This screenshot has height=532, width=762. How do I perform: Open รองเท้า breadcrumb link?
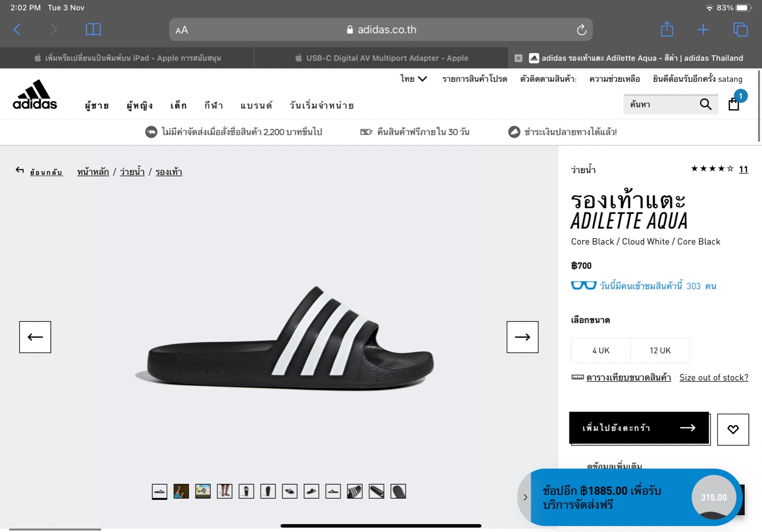[169, 172]
